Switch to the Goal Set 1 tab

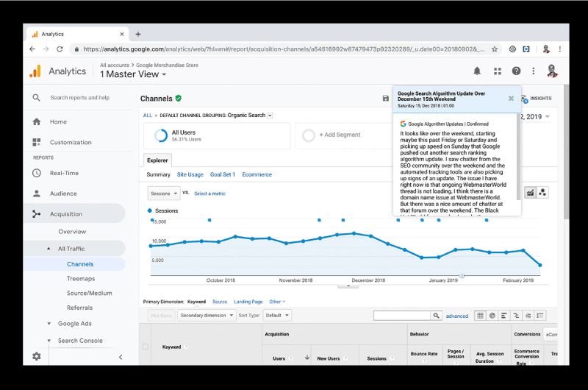pos(223,174)
